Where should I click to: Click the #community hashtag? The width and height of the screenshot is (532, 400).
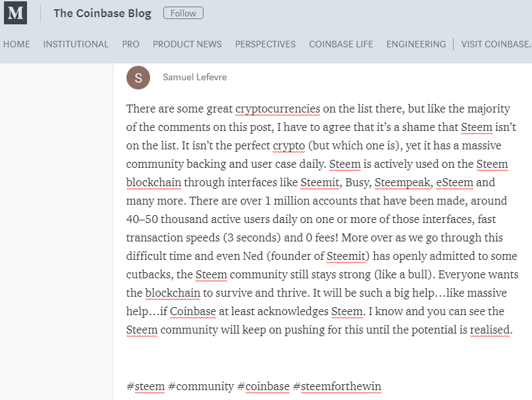[201, 386]
